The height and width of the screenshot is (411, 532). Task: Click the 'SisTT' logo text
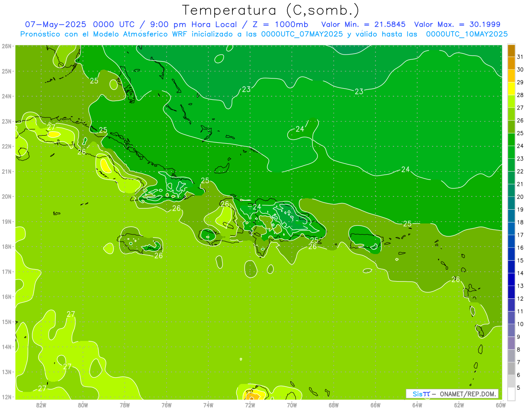tap(421, 394)
